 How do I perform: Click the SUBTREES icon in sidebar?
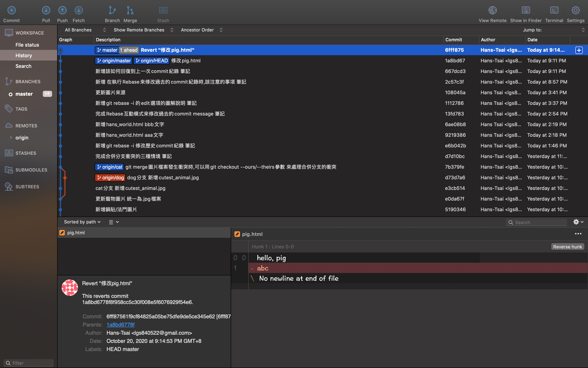(9, 186)
